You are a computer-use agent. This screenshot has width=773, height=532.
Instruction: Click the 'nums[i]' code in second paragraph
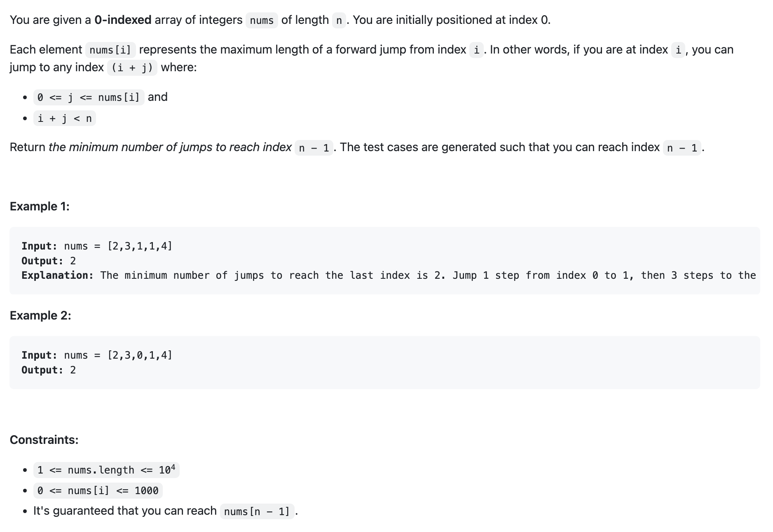[110, 50]
